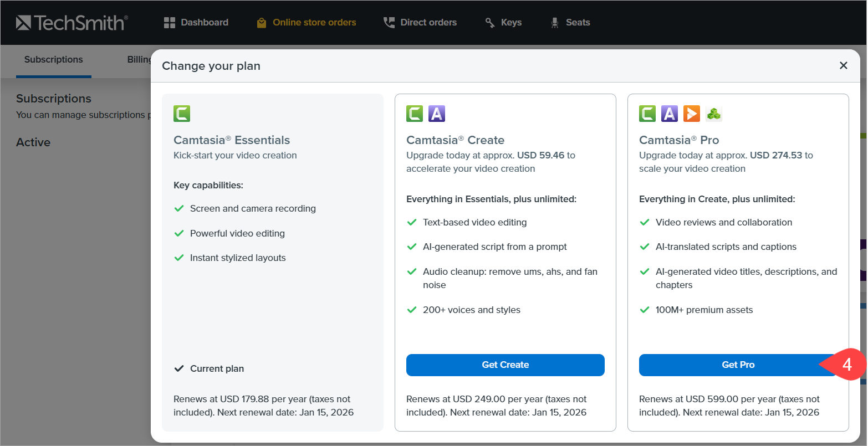Click Camtasia icon in Essentials card
868x446 pixels.
click(182, 114)
